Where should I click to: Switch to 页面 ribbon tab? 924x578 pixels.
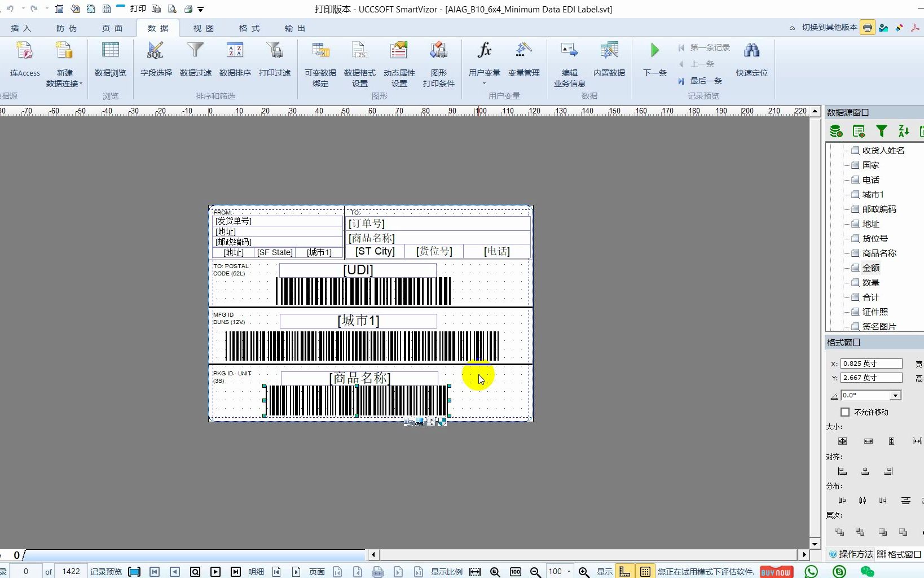(x=112, y=28)
